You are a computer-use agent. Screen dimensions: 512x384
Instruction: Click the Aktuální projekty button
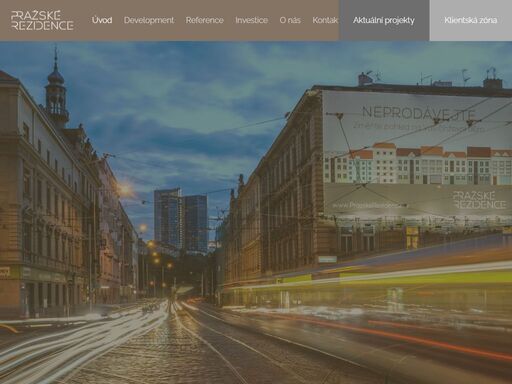[384, 20]
